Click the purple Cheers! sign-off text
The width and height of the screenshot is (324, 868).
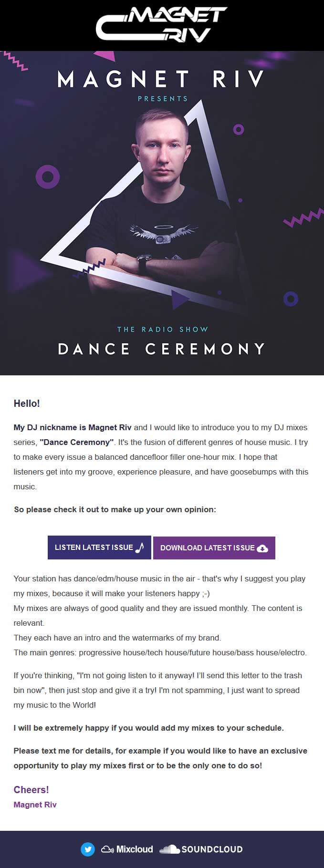(x=31, y=789)
